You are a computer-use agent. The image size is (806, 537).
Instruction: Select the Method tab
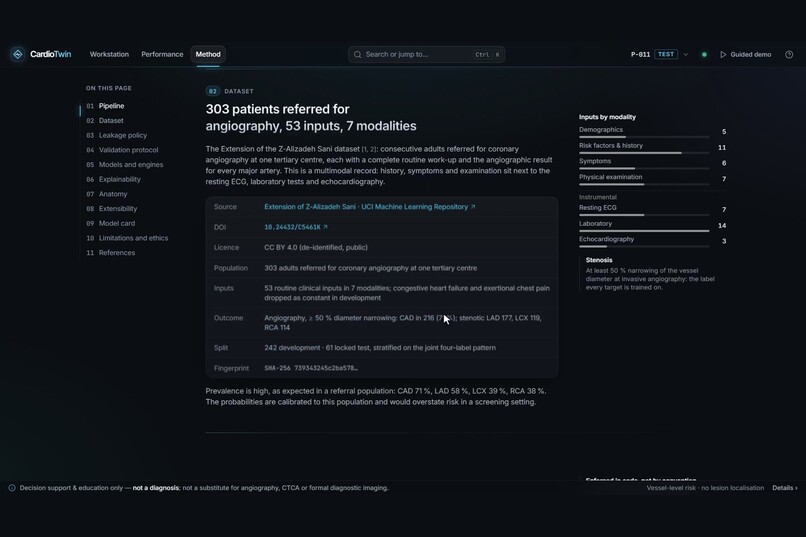(x=208, y=54)
